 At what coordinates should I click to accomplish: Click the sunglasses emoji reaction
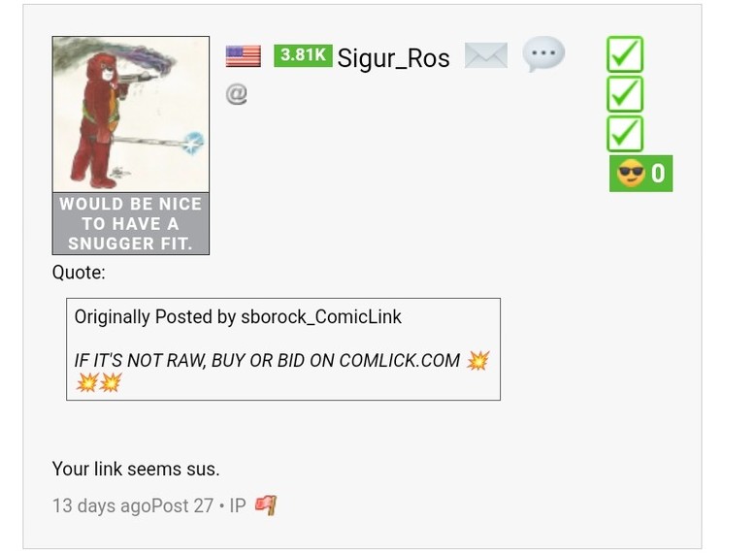631,174
